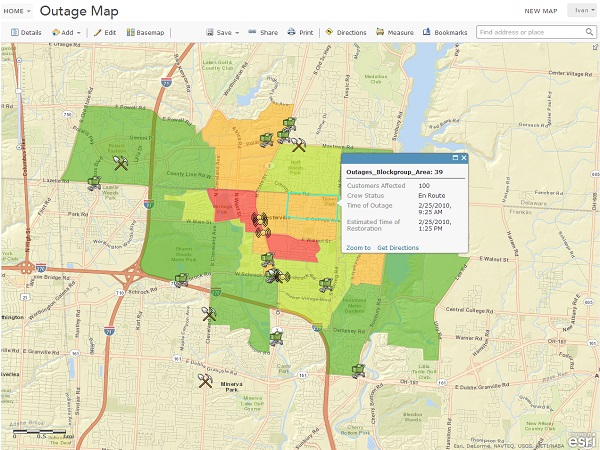
Task: Open the Basemap gallery
Action: pos(145,33)
